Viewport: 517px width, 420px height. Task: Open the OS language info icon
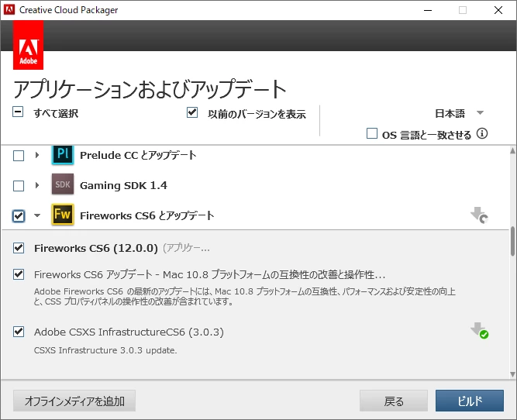click(x=482, y=134)
